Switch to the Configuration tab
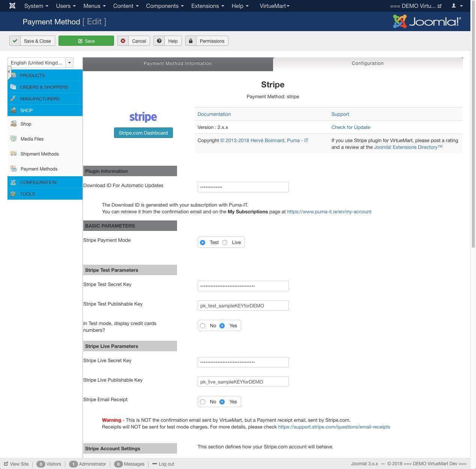This screenshot has height=469, width=476. [x=368, y=63]
